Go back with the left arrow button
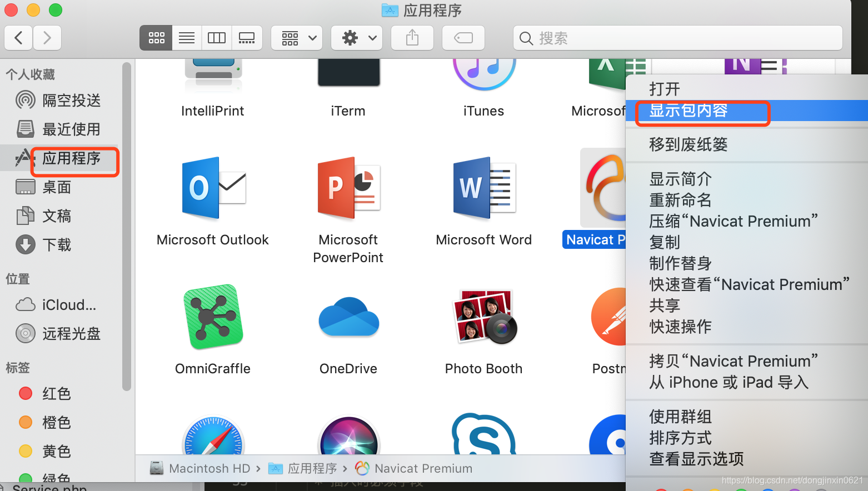The width and height of the screenshot is (868, 491). tap(18, 38)
